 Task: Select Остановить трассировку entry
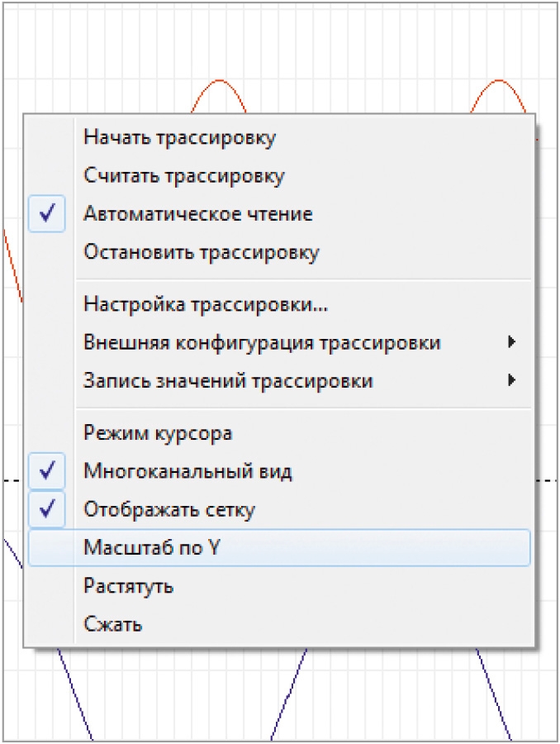point(279,252)
